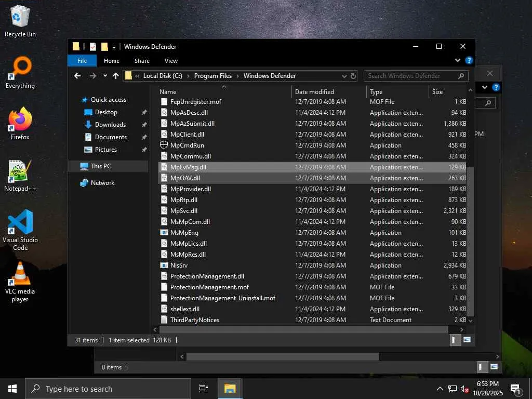Select file ProtectionManagement_Uninstall.mof
532x399 pixels.
pos(312,298)
